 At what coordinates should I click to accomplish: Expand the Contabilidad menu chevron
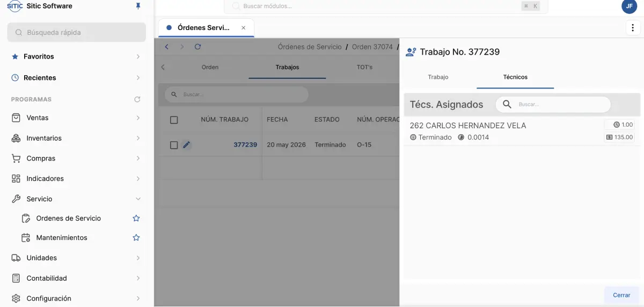pos(138,278)
